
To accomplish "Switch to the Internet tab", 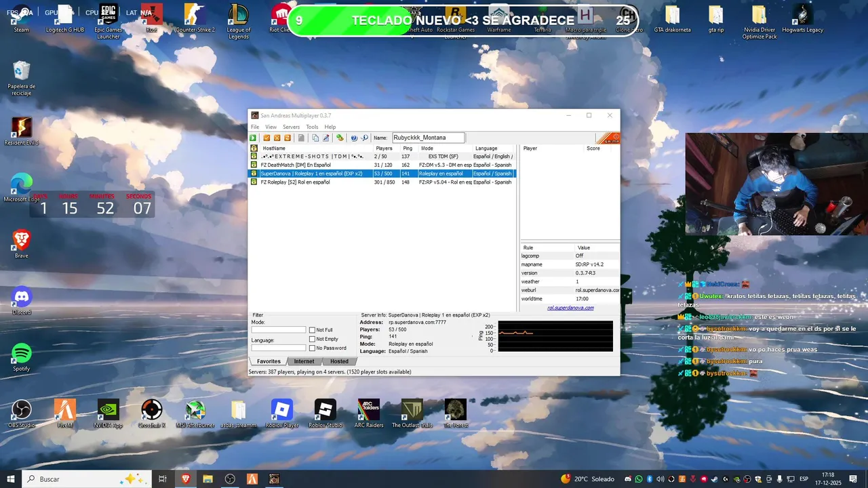I will [304, 361].
